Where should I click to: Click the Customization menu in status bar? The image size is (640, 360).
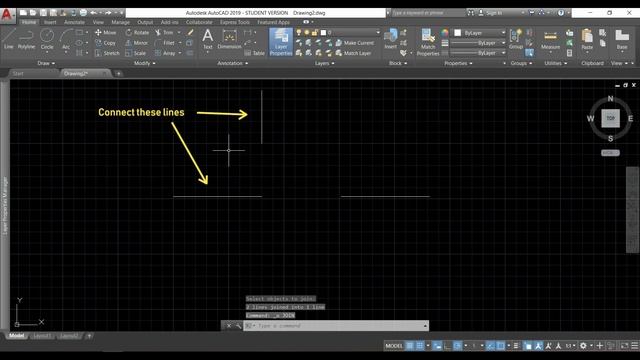click(635, 346)
